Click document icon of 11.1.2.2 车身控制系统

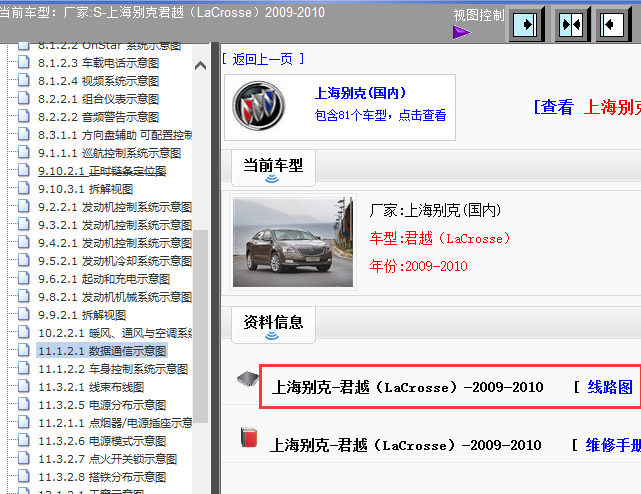click(24, 367)
